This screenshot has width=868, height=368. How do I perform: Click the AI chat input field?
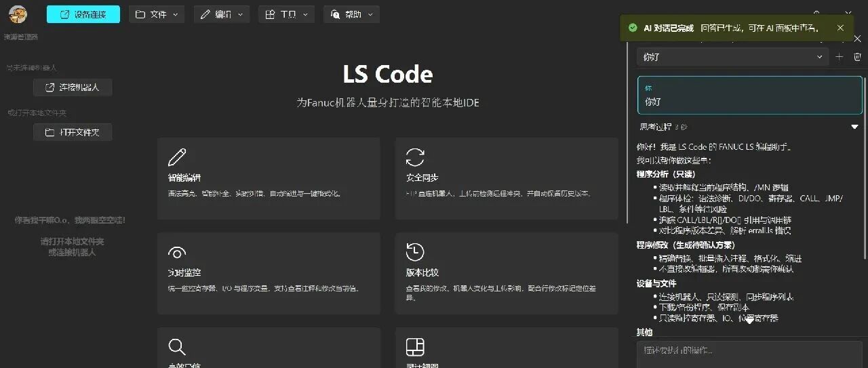pos(749,354)
